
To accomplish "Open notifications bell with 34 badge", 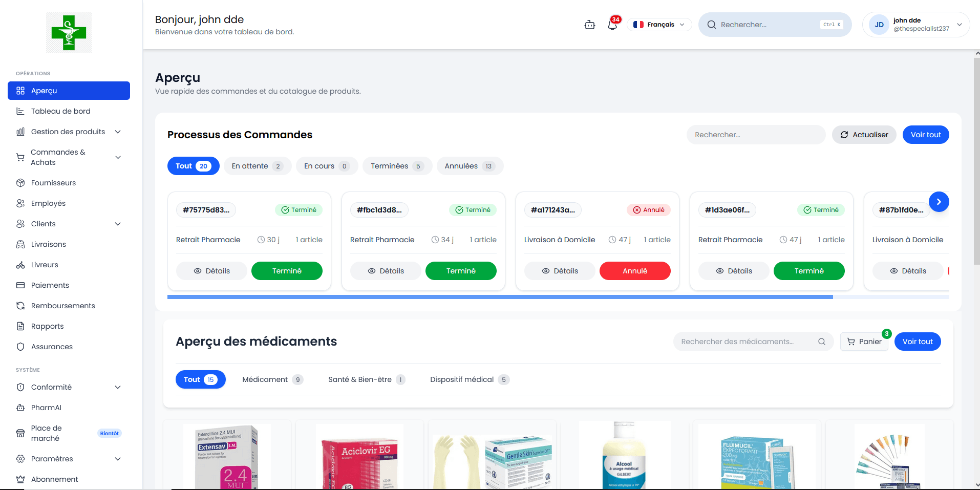I will click(x=612, y=24).
